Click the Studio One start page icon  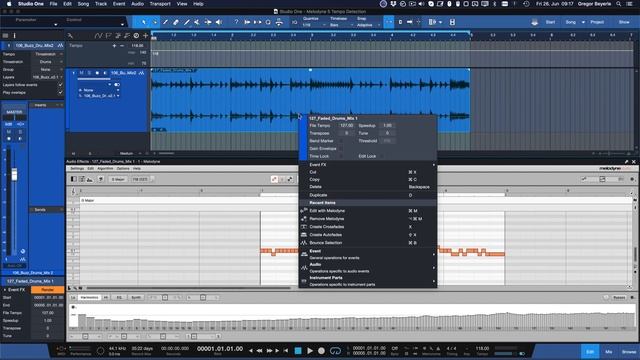534,22
